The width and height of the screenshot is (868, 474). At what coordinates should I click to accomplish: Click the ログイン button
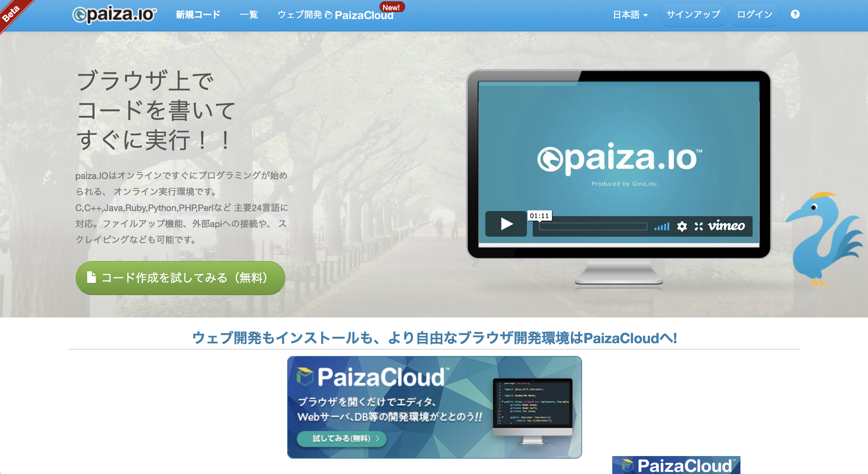755,14
